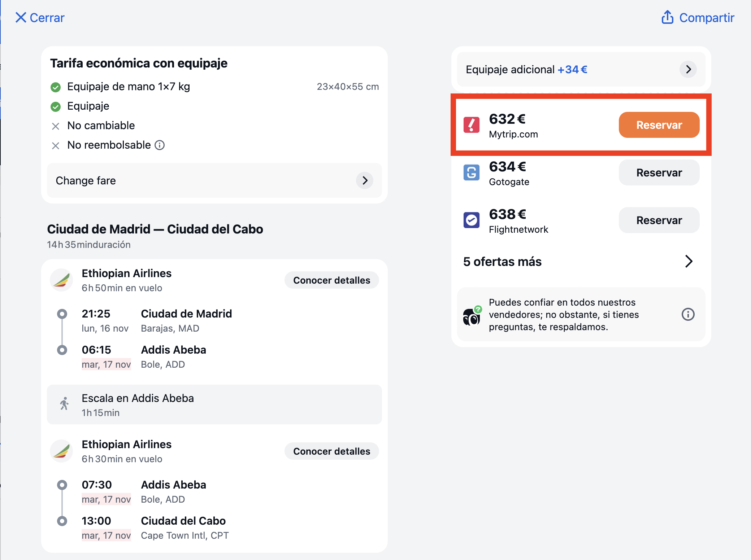
Task: Click the Flightnetwork logo icon
Action: (472, 220)
